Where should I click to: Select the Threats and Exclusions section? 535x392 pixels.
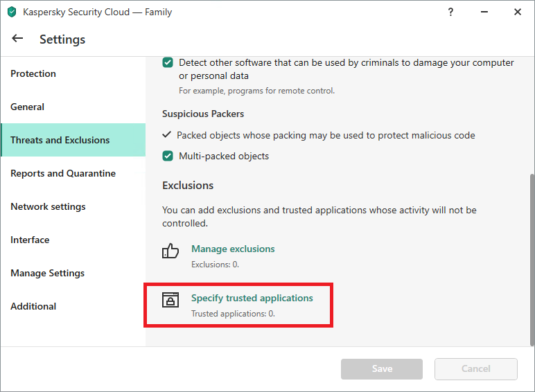(60, 140)
